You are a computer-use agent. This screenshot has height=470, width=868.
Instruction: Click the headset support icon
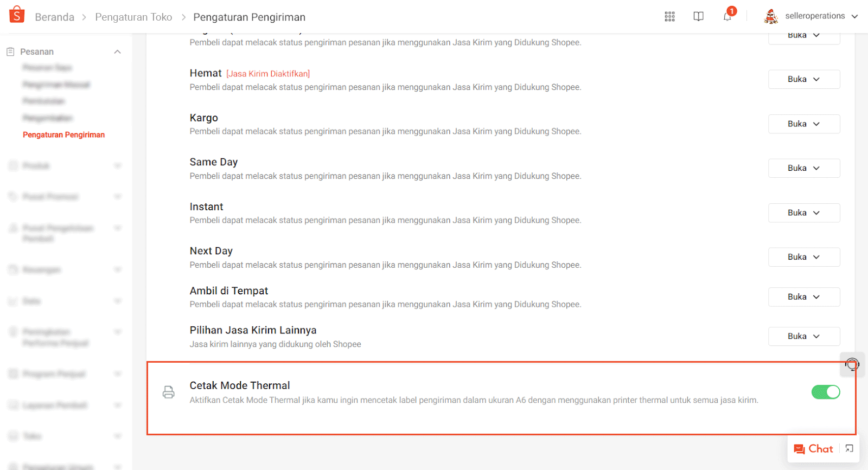click(x=852, y=364)
